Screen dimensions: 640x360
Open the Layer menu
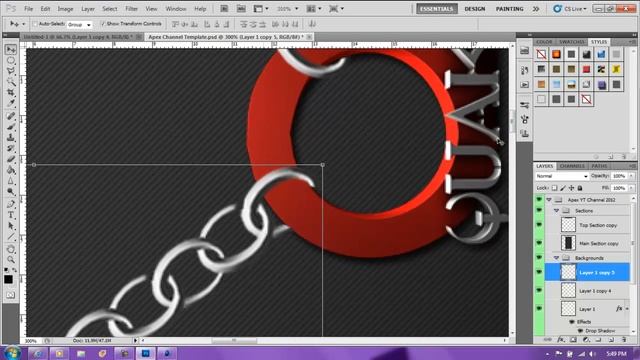pyautogui.click(x=88, y=9)
